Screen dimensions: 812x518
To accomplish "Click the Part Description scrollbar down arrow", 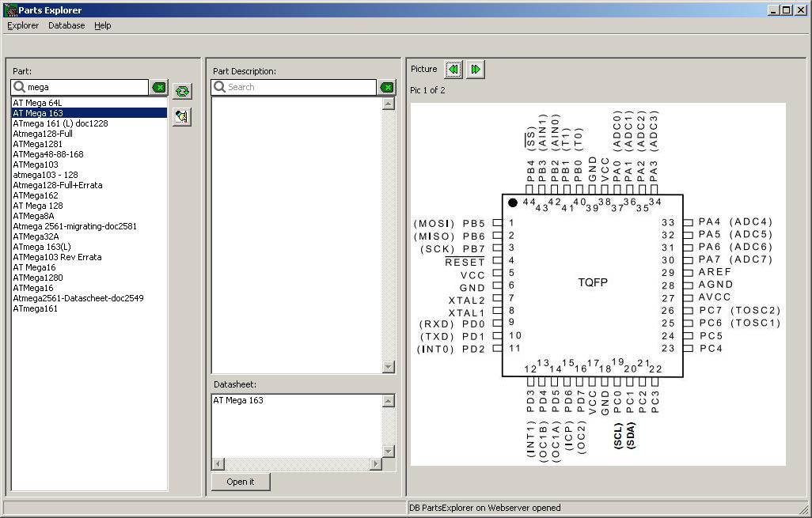I will 389,366.
